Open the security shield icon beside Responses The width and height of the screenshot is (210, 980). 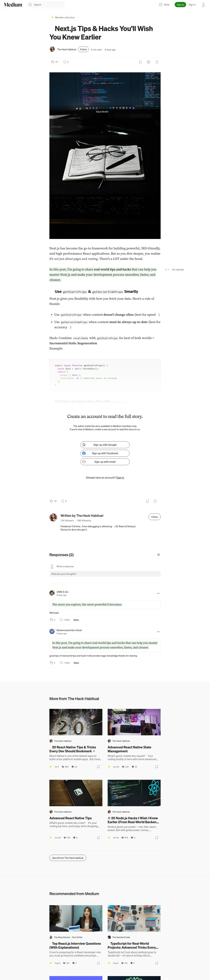coord(158,555)
